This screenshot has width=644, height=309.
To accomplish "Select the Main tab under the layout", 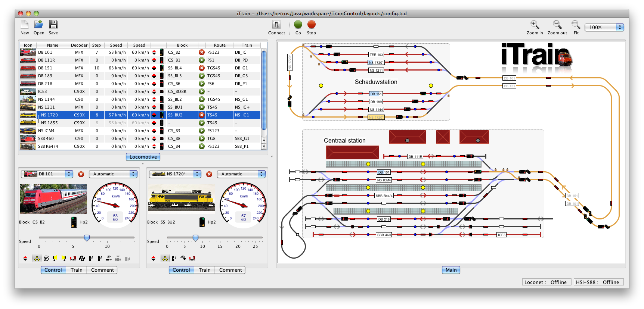I will 451,270.
